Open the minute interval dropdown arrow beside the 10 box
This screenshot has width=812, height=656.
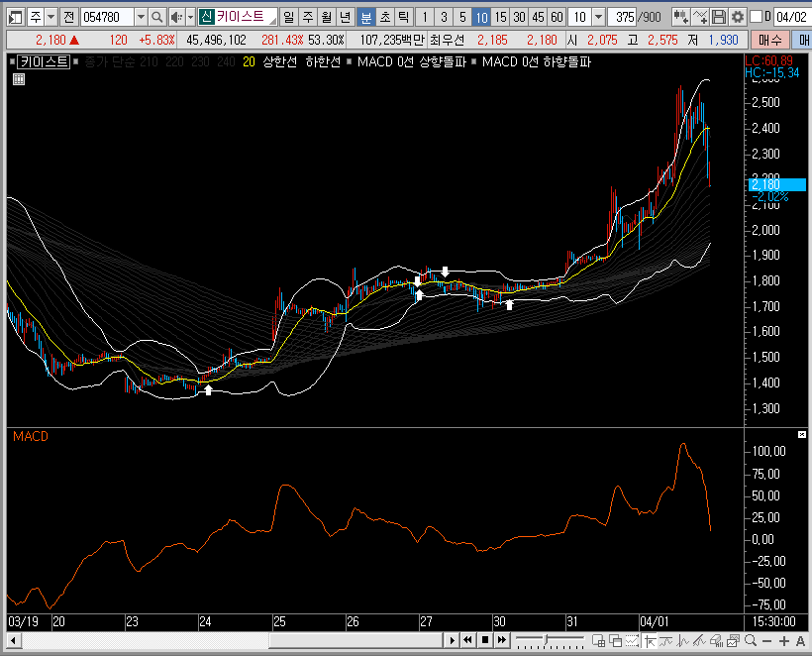click(x=599, y=17)
